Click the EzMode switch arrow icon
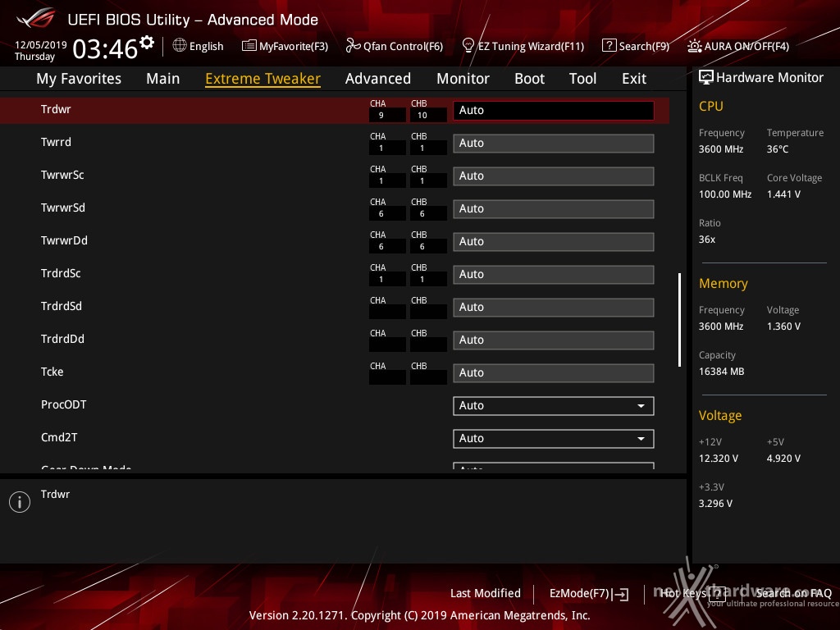This screenshot has width=840, height=630. pos(621,594)
